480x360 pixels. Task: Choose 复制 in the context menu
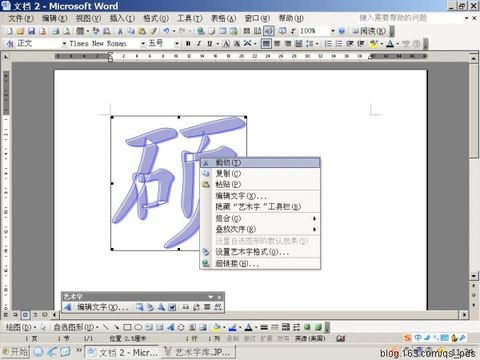(x=260, y=173)
